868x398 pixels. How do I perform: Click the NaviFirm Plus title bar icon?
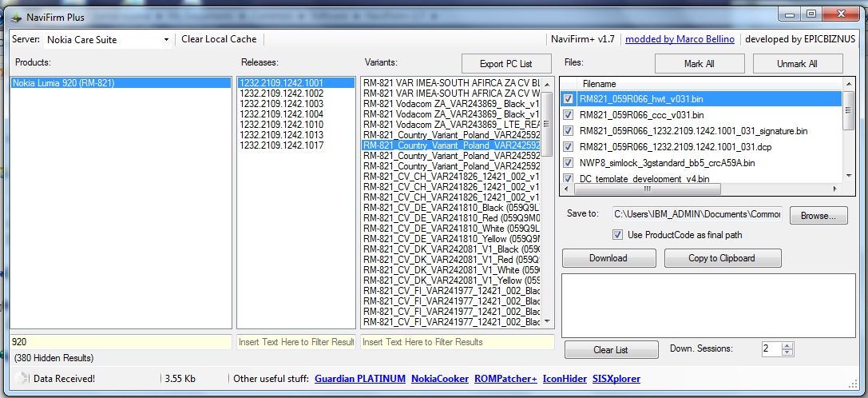coord(17,18)
